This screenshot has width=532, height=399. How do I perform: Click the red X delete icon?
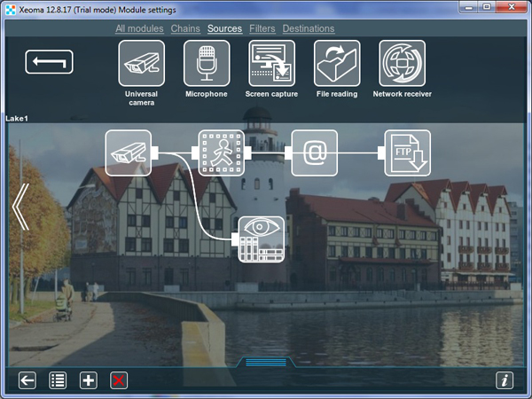[x=119, y=380]
